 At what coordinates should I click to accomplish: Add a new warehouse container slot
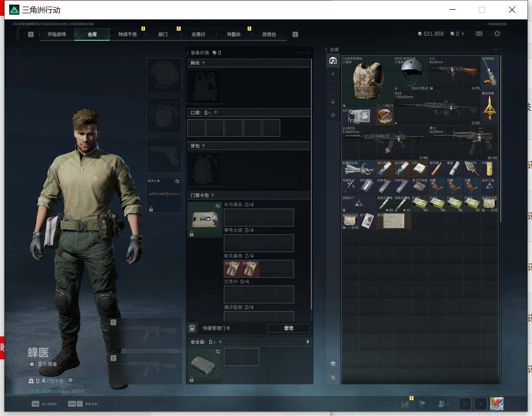point(333,74)
